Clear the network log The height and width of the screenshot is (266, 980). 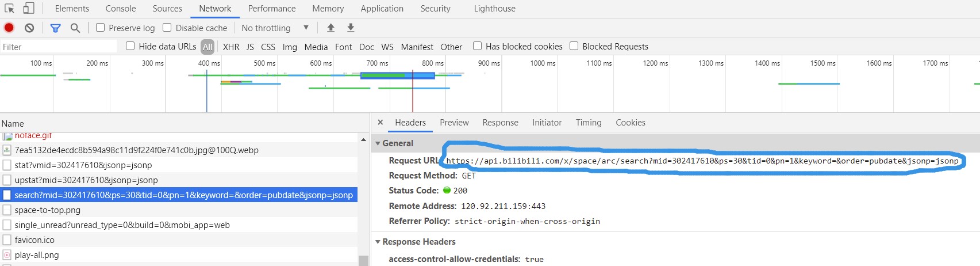[29, 28]
